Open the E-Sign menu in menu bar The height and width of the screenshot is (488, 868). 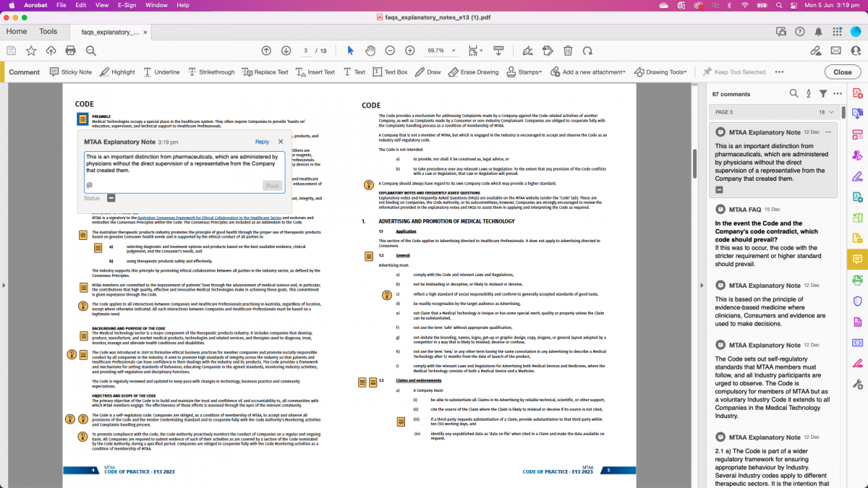[127, 5]
